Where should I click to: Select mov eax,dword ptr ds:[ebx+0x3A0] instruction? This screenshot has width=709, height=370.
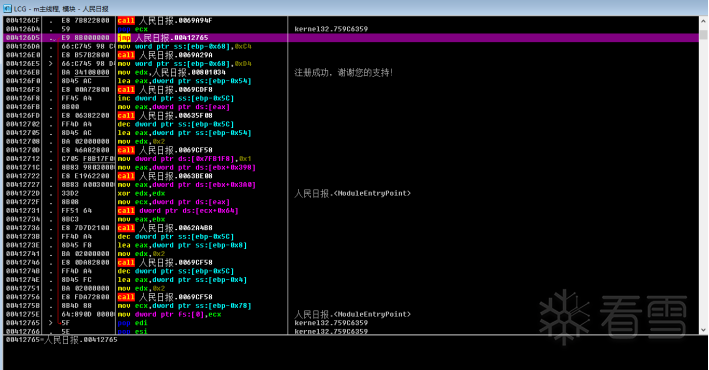click(186, 185)
